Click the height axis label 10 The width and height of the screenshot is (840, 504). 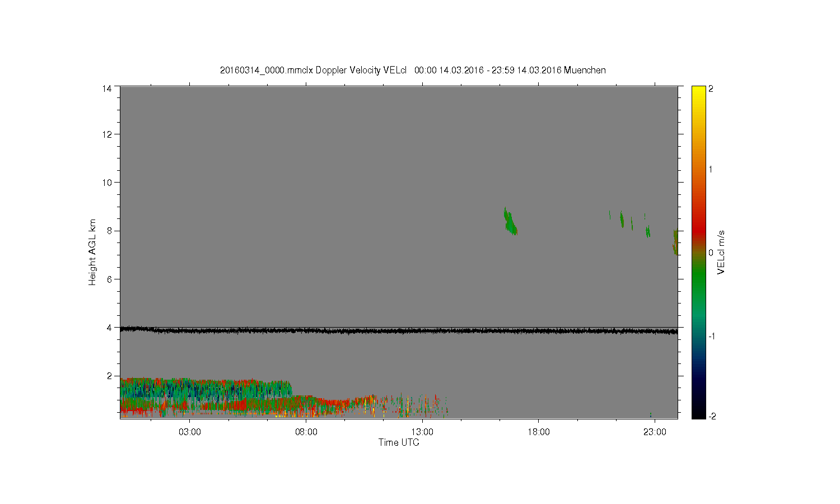tap(107, 183)
